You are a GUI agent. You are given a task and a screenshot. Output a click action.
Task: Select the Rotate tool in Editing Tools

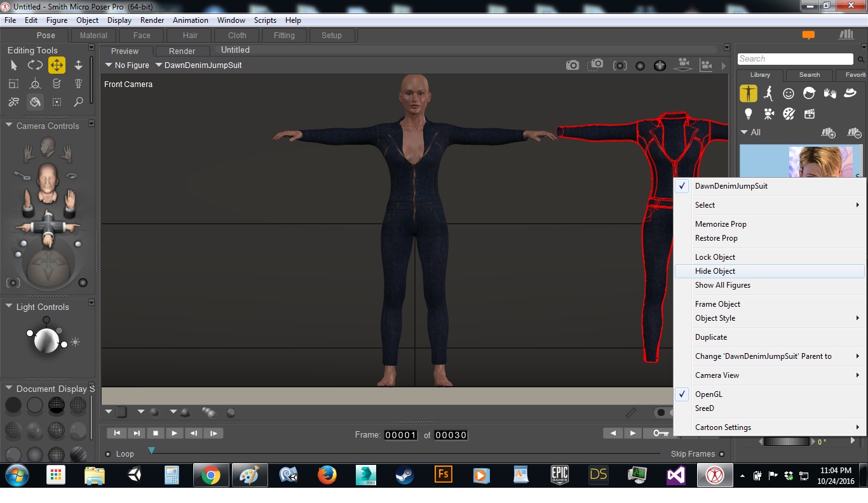pyautogui.click(x=35, y=65)
